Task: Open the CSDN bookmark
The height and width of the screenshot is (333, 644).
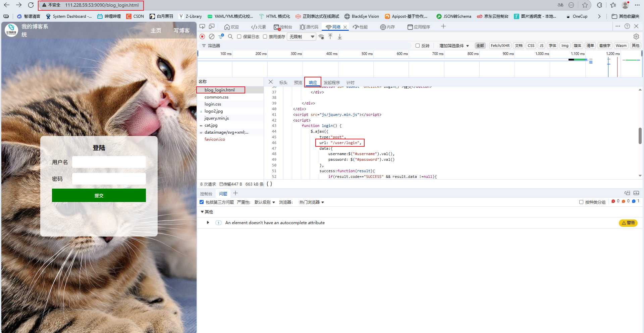Action: (x=135, y=16)
